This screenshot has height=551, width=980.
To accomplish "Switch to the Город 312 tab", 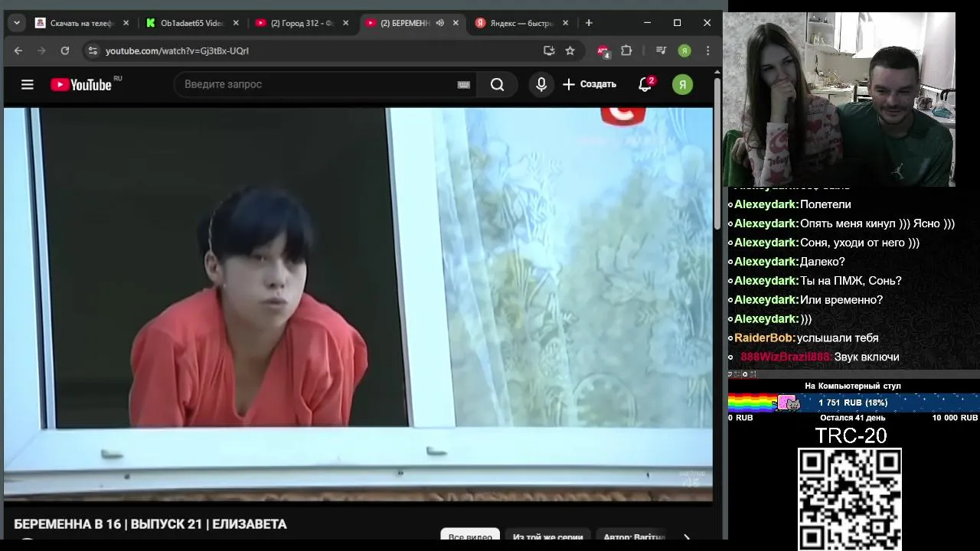I will (x=303, y=23).
